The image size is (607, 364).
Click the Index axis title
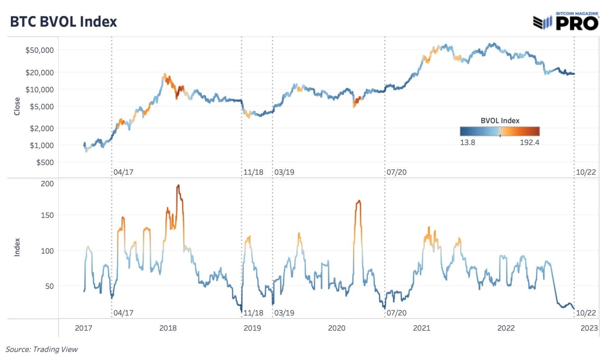pos(18,248)
